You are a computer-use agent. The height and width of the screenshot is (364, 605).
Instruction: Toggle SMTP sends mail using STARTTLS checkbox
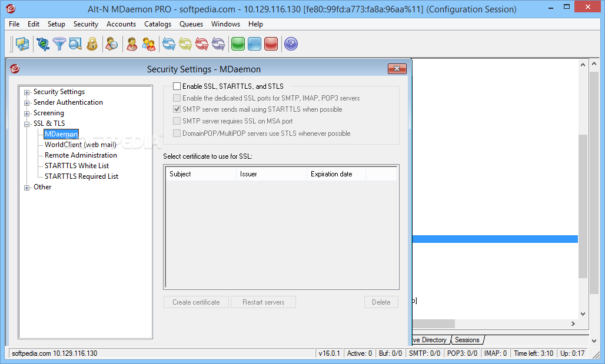[177, 109]
